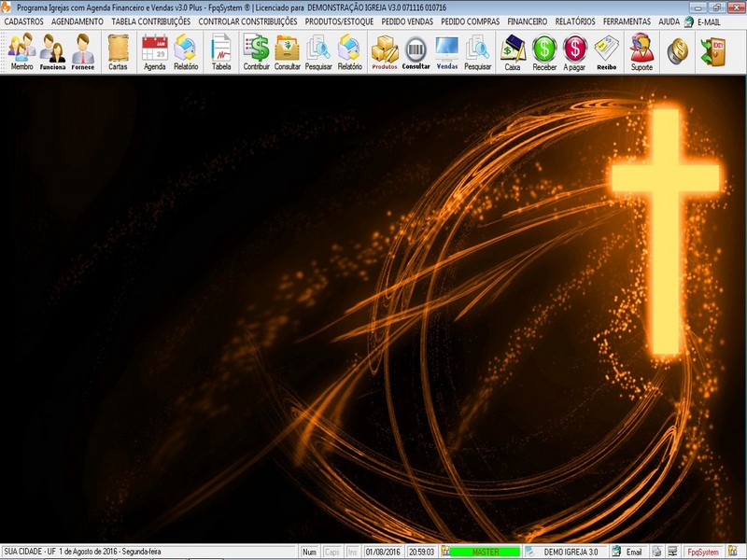Click the Contribuir dollar icon
The image size is (747, 560).
click(256, 52)
